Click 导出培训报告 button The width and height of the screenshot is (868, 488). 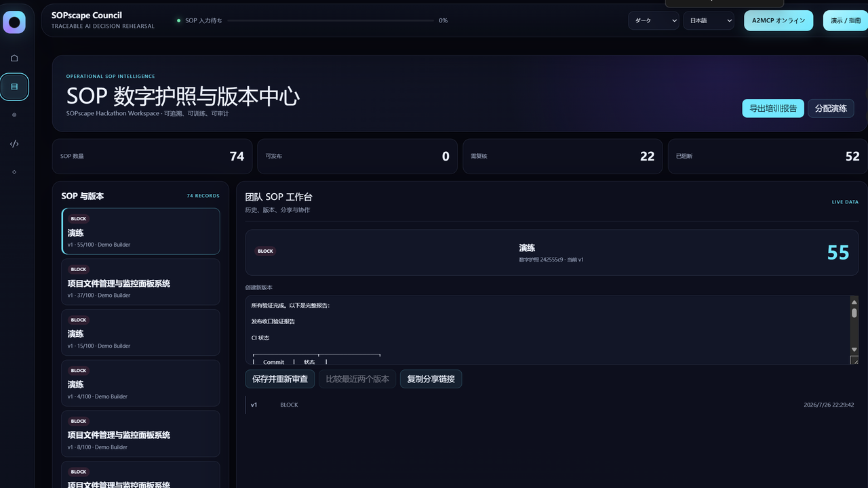pos(773,108)
